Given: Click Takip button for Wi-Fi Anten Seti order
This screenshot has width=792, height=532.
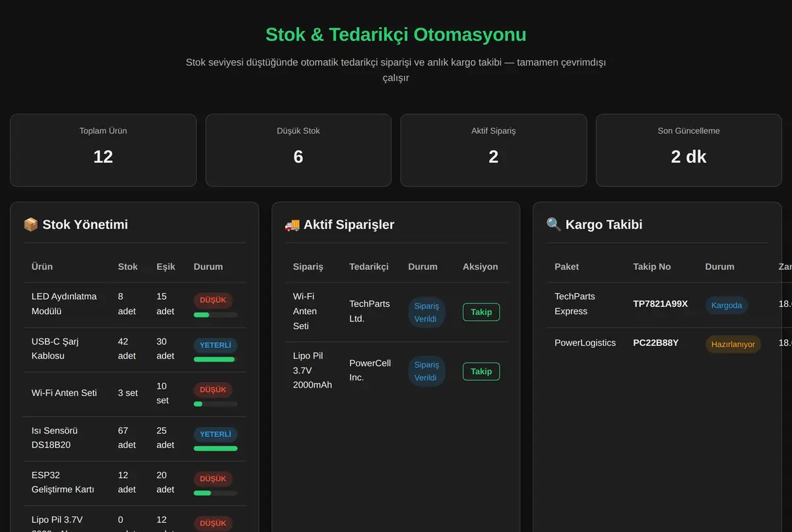Looking at the screenshot, I should click(x=481, y=312).
